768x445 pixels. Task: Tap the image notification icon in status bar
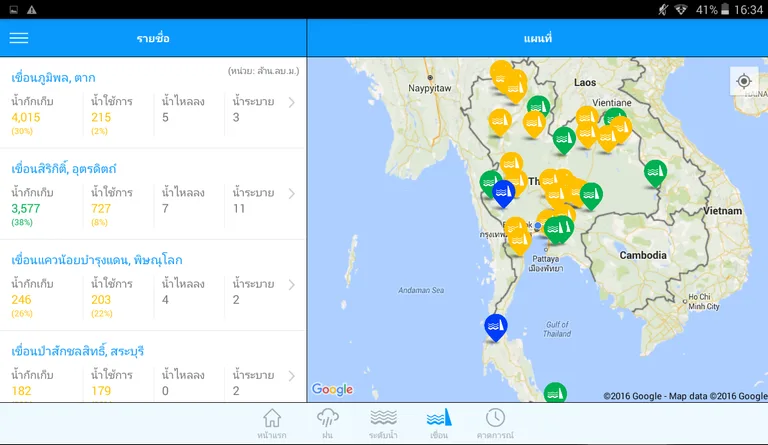[14, 10]
